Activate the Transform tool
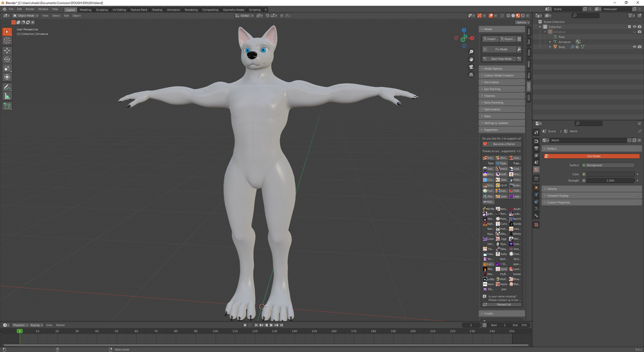The height and width of the screenshot is (352, 644). (7, 77)
